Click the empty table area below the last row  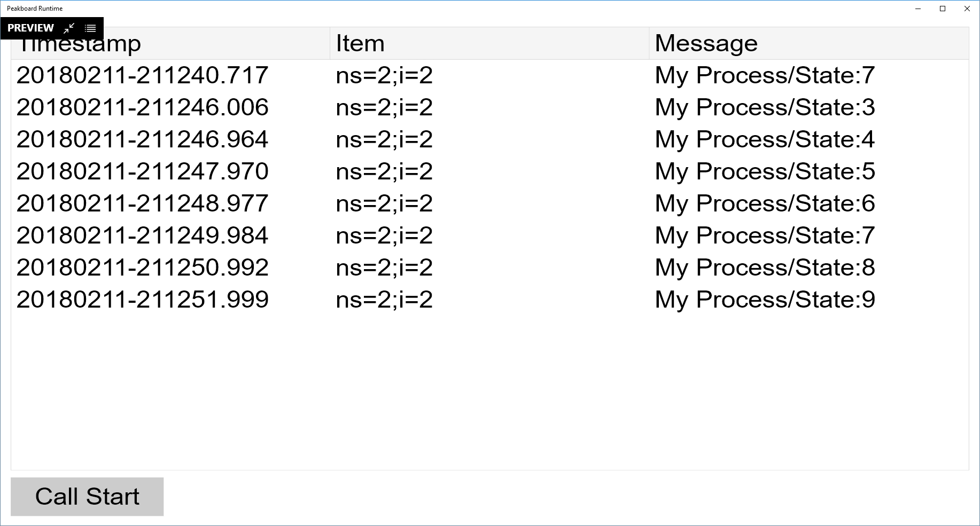[x=481, y=384]
